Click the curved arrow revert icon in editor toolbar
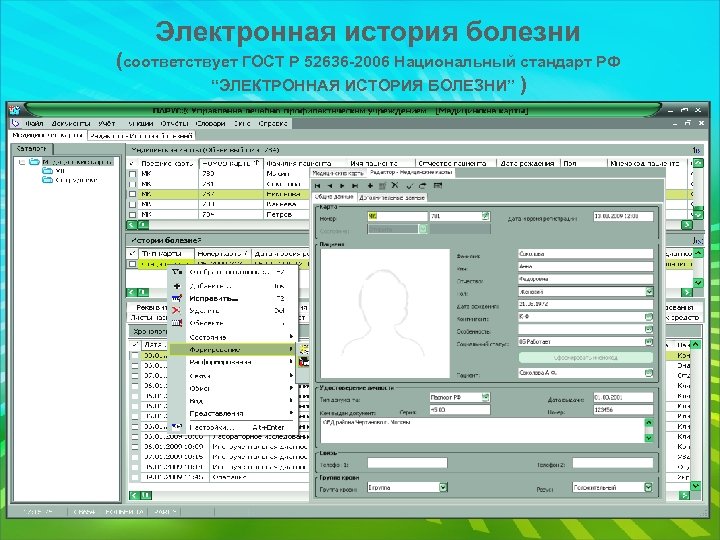This screenshot has height=540, width=720. coord(422,186)
